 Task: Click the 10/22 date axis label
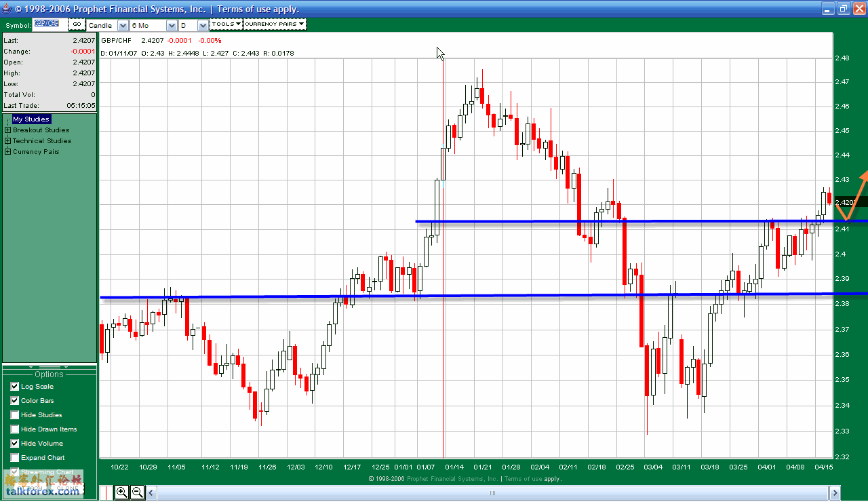click(x=119, y=467)
